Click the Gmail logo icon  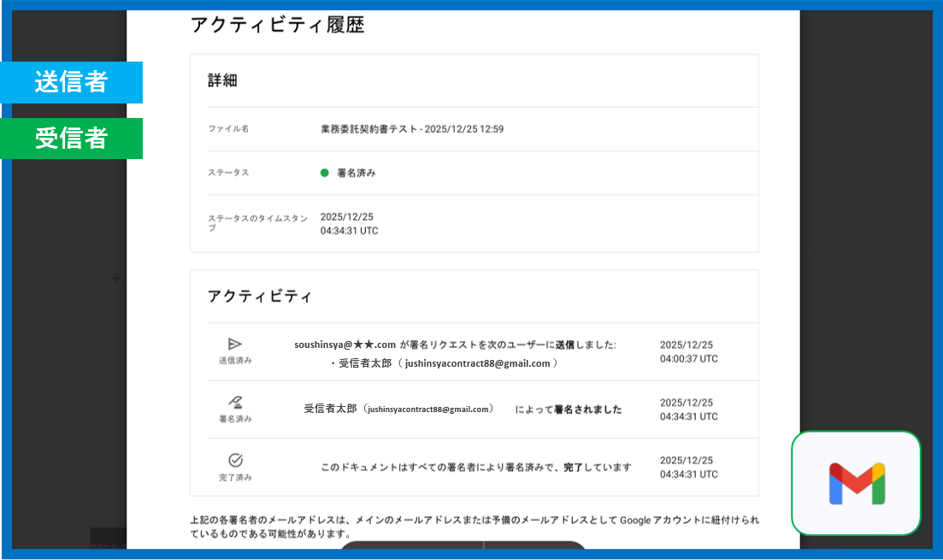click(856, 483)
